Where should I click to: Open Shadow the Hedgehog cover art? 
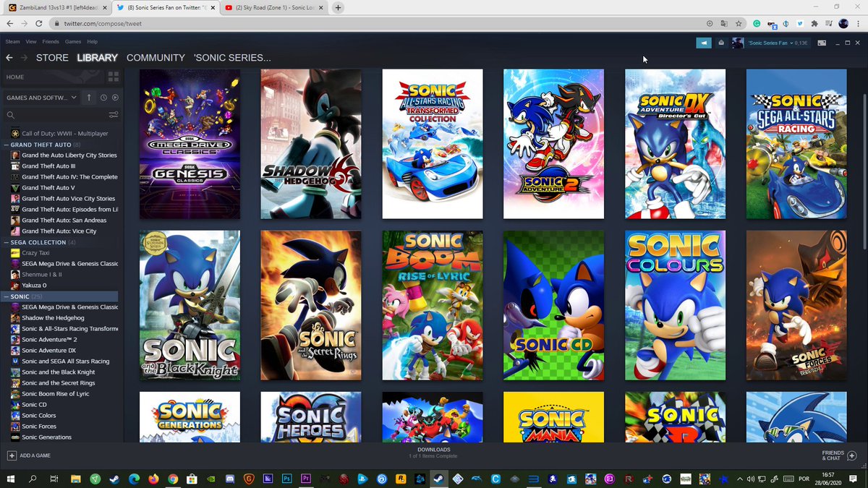(311, 144)
